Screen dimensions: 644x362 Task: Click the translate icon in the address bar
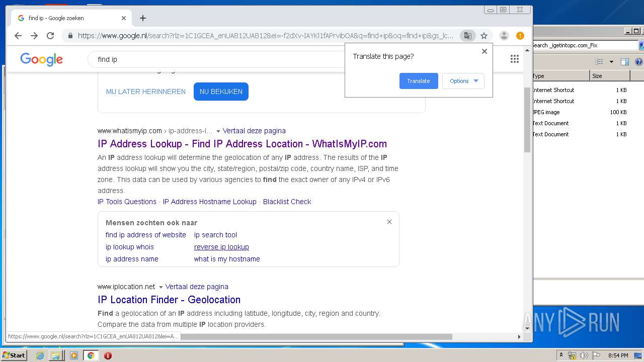(x=468, y=36)
